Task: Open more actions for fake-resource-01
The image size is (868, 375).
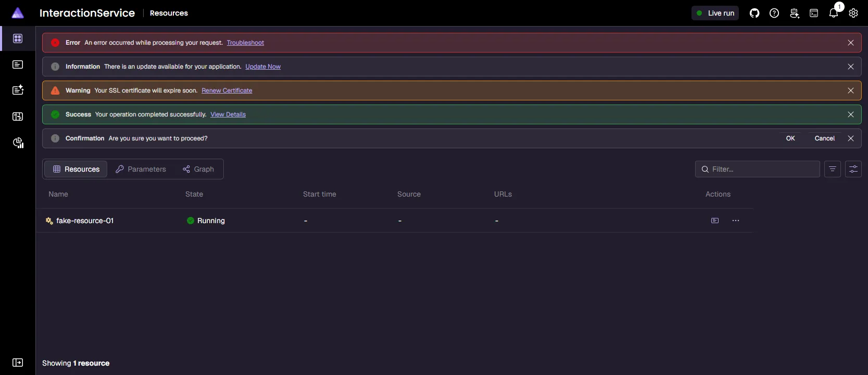Action: point(736,221)
